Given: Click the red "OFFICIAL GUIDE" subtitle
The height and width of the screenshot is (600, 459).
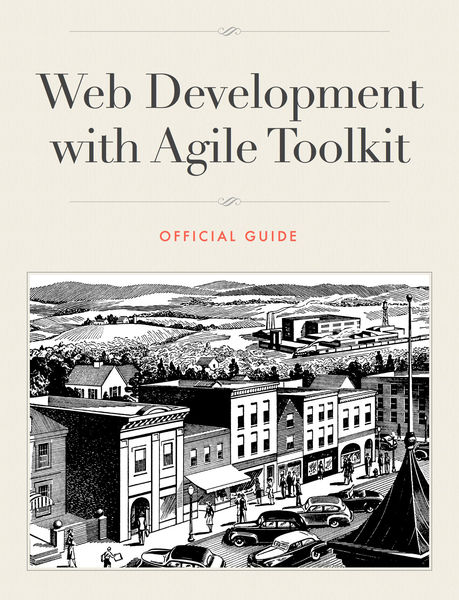Looking at the screenshot, I should (x=228, y=236).
